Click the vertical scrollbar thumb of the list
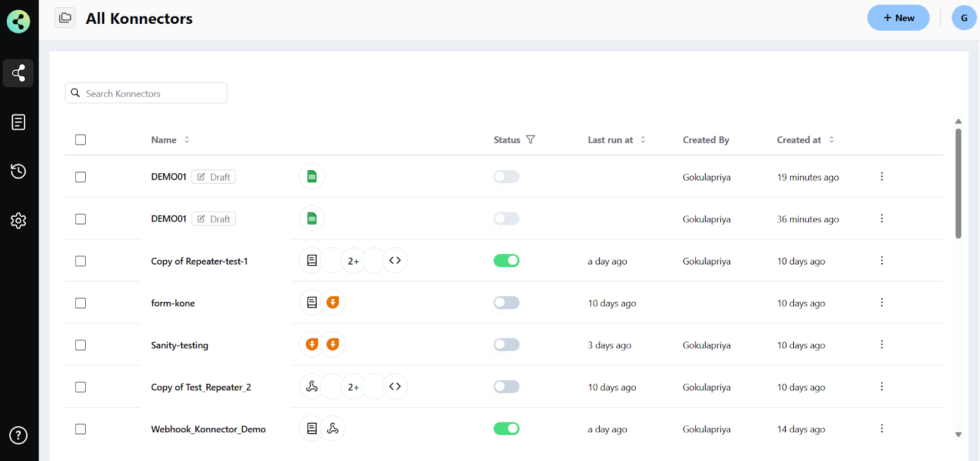980x461 pixels. click(959, 183)
